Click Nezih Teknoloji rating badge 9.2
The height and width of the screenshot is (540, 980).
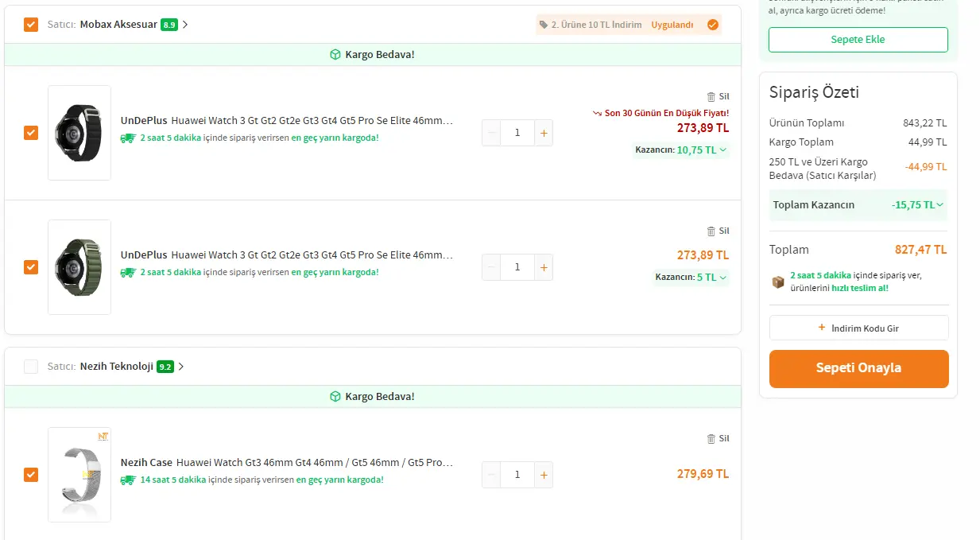click(x=165, y=367)
